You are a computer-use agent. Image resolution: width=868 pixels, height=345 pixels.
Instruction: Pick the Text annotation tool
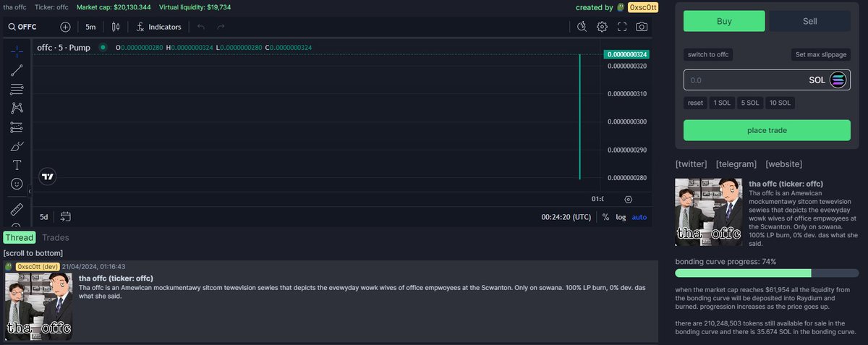point(17,165)
